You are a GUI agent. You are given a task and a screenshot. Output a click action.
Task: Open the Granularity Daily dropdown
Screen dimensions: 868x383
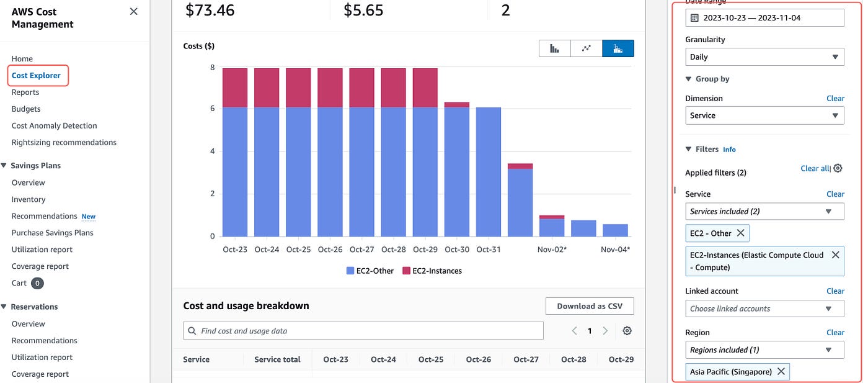(764, 56)
